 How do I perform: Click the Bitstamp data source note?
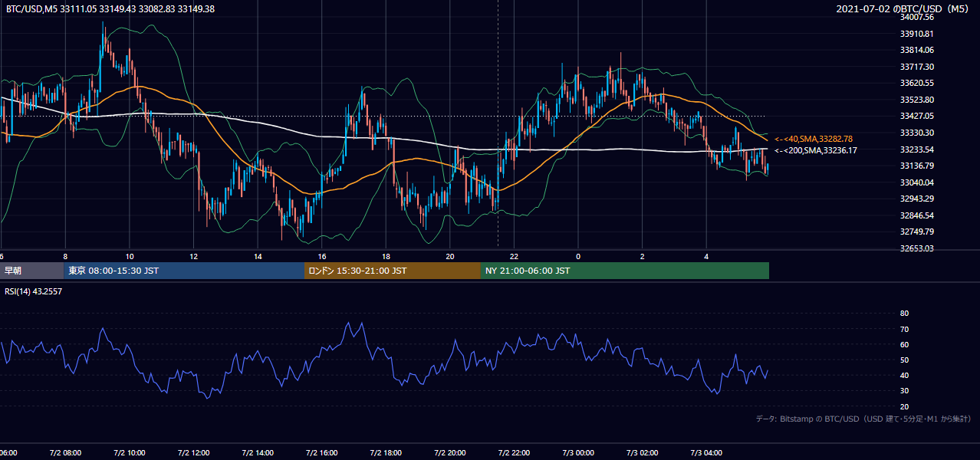pyautogui.click(x=863, y=419)
